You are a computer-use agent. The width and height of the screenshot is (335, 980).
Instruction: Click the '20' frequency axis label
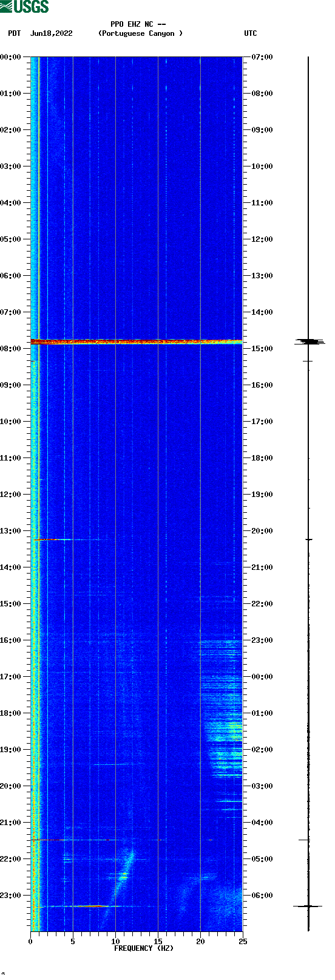pos(200,942)
